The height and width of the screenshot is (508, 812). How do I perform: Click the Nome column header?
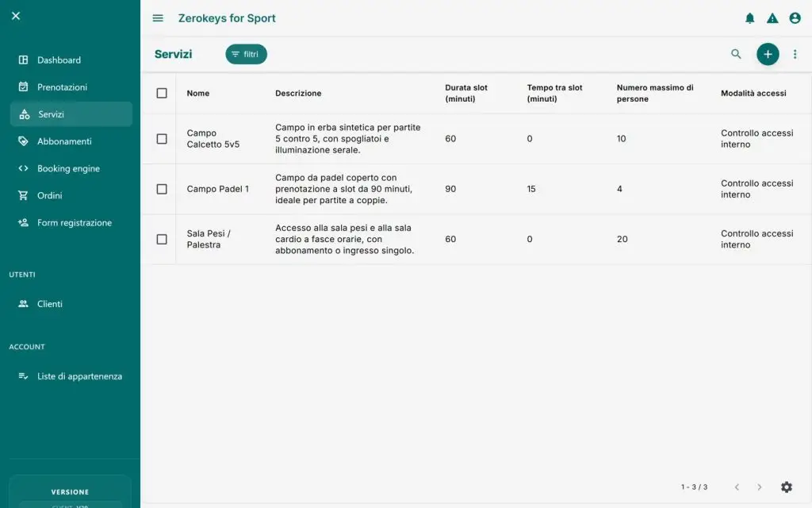(197, 94)
